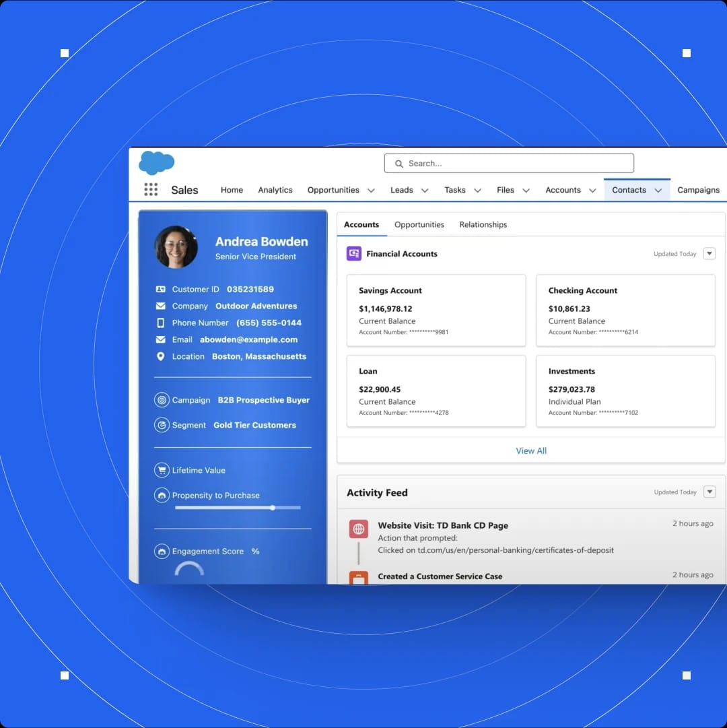Expand the Contacts navigation dropdown arrow
The height and width of the screenshot is (728, 727).
click(658, 191)
